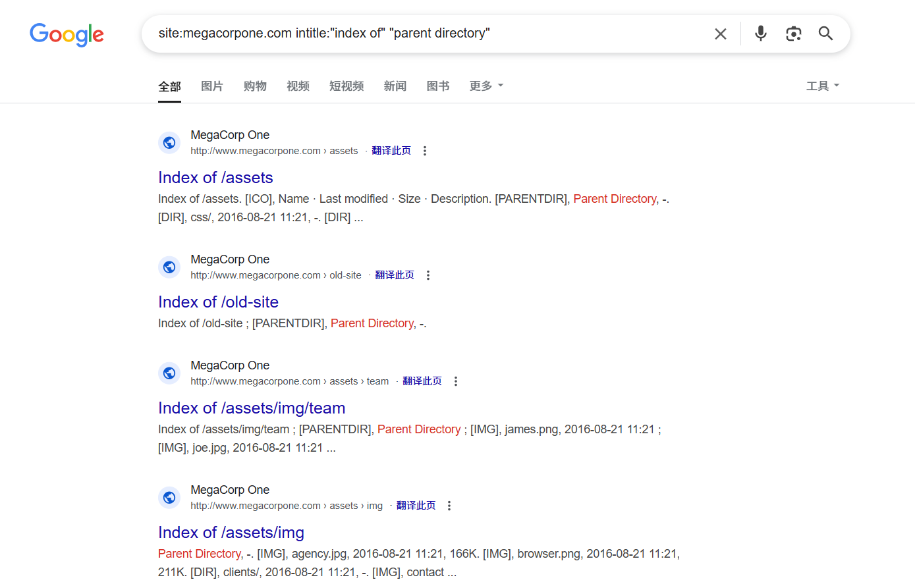Click MegaCorp One site name above Index of /assets/img/team
Screen dimensions: 915x588
pyautogui.click(x=230, y=365)
